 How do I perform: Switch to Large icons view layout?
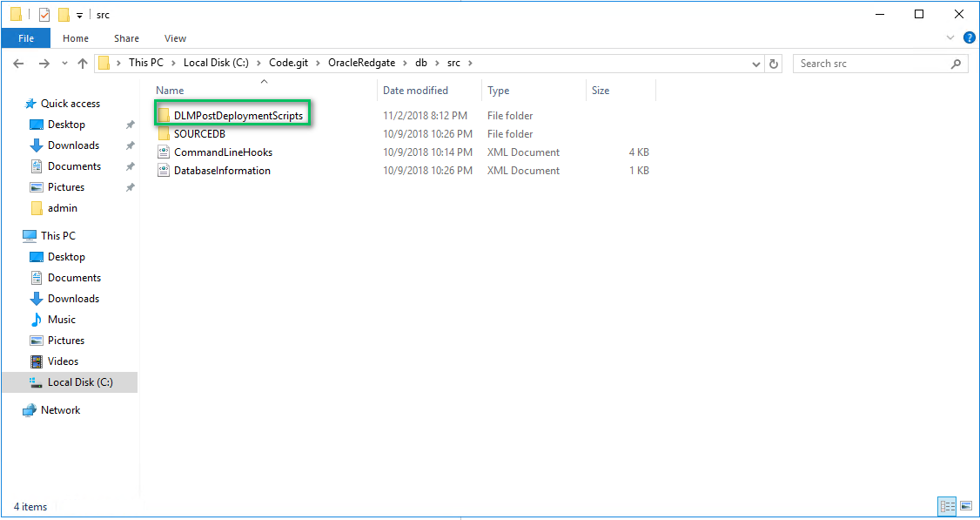click(x=965, y=506)
